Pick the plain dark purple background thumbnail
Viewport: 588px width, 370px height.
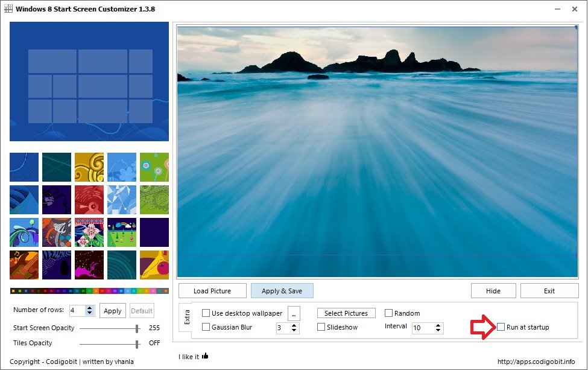point(154,232)
